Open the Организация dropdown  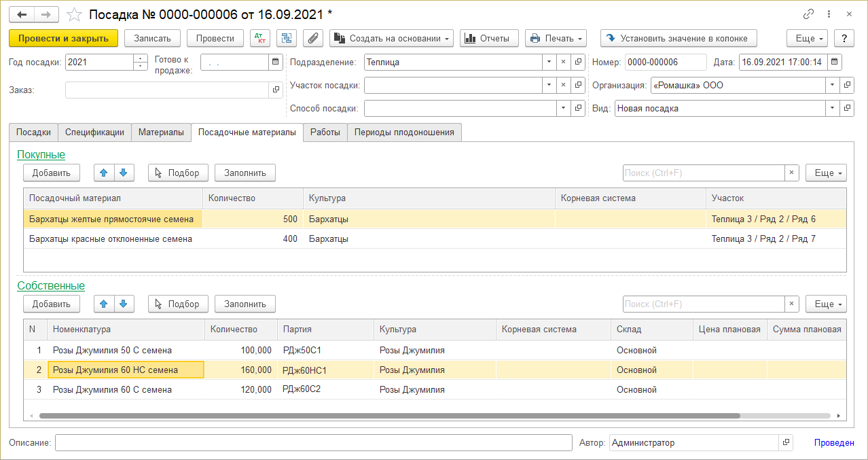click(x=832, y=86)
